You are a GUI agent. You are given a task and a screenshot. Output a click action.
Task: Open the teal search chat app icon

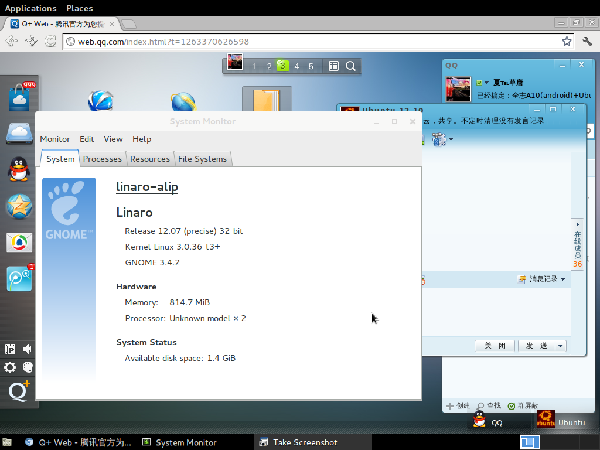[x=20, y=278]
